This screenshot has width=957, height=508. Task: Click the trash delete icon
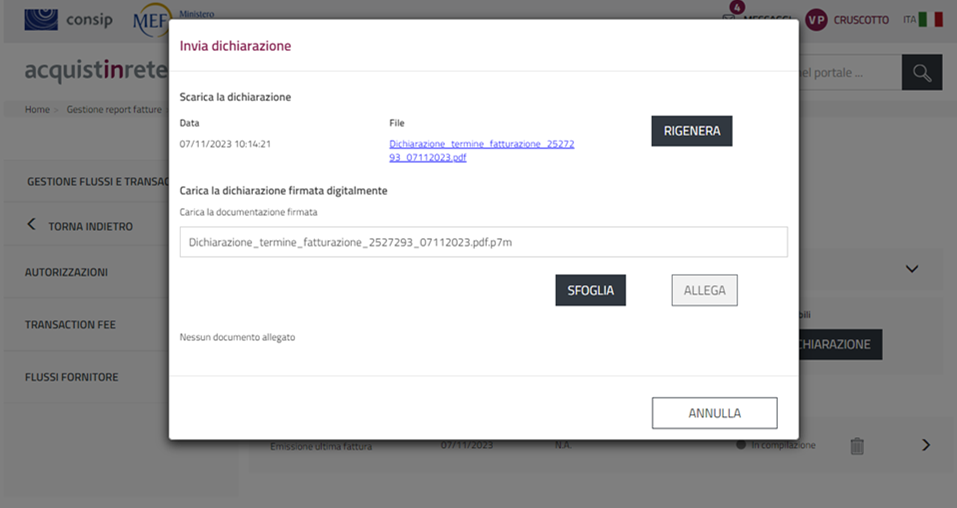point(856,446)
